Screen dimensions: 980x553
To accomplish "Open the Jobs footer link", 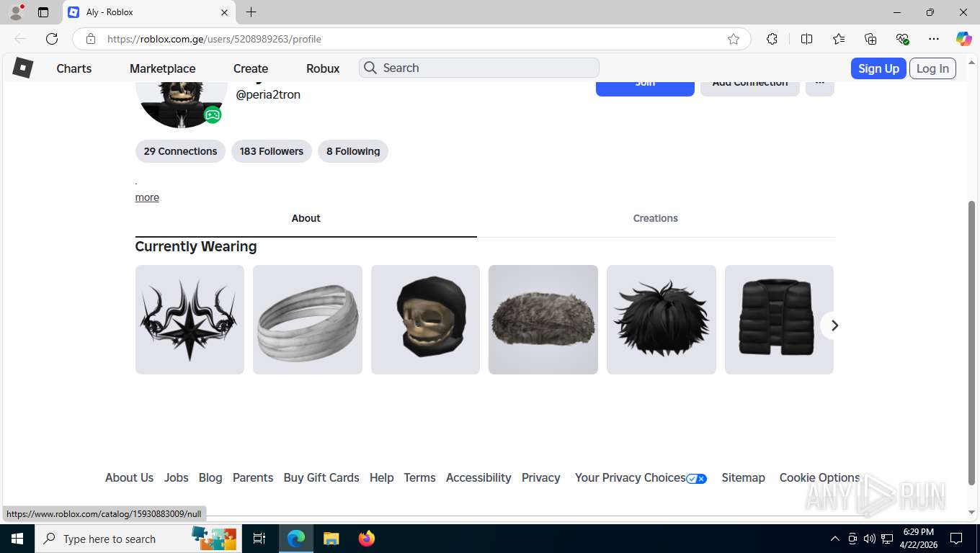I will (176, 477).
